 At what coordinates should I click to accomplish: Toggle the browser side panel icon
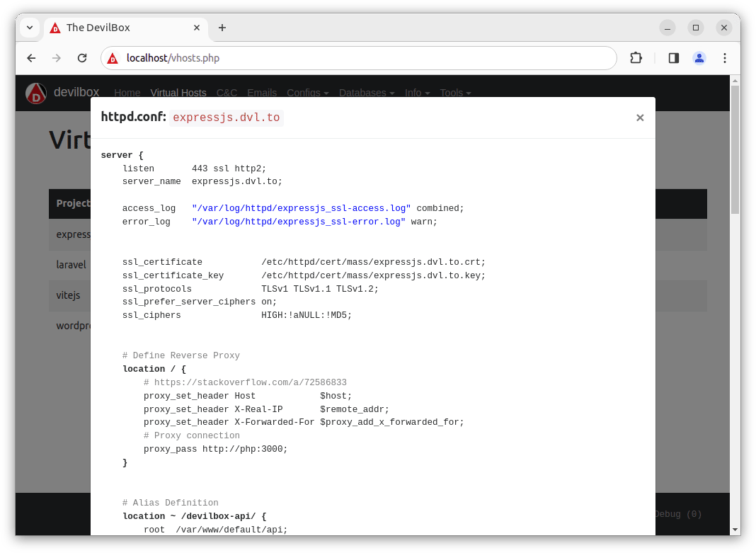click(x=673, y=58)
